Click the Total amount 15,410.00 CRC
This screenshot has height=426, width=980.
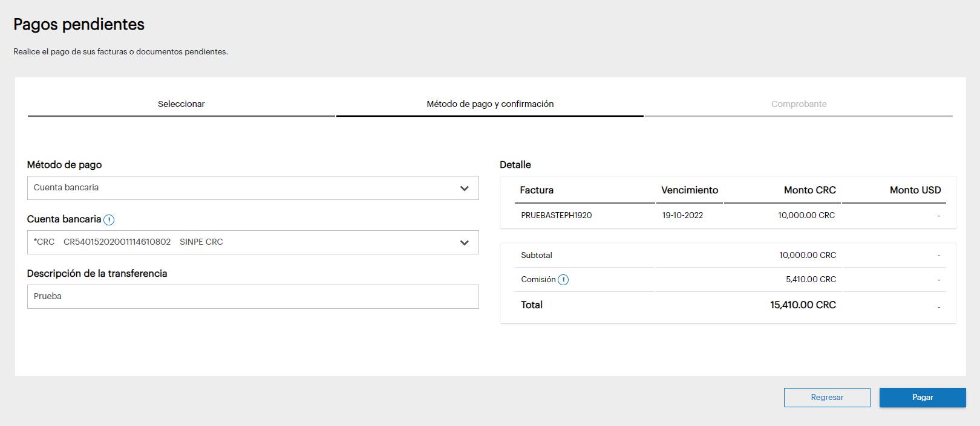point(803,305)
